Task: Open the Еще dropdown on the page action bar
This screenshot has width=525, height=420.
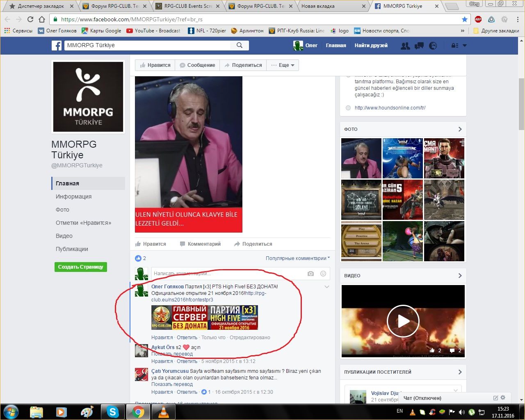Action: (x=282, y=65)
